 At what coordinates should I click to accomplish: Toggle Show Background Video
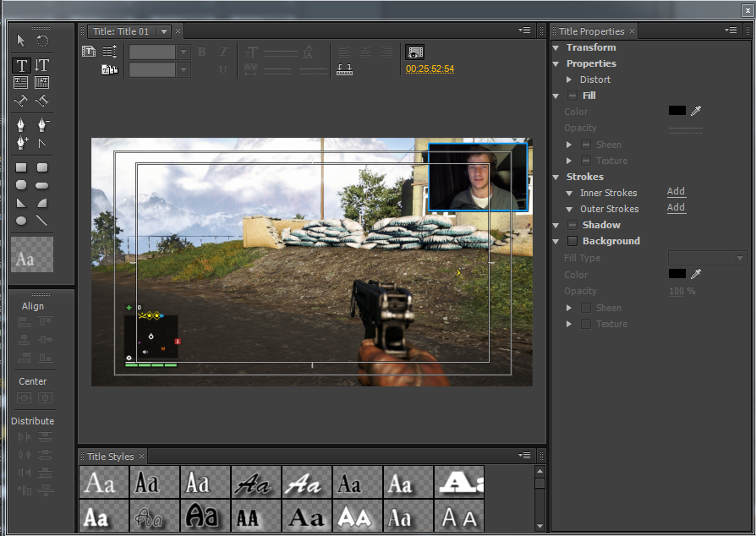click(x=414, y=52)
